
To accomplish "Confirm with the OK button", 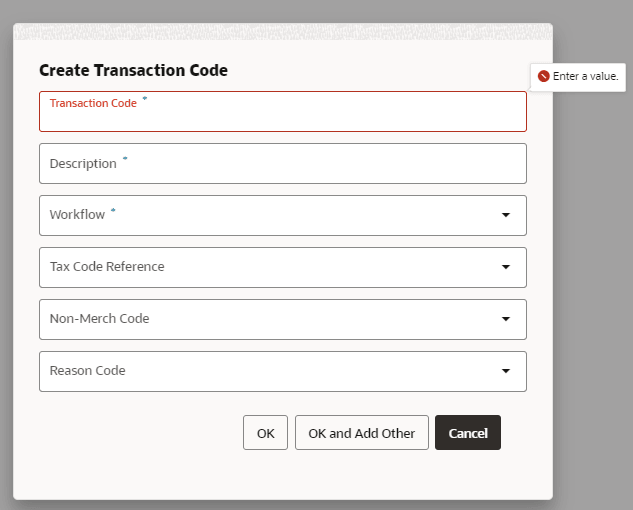I will coord(265,432).
